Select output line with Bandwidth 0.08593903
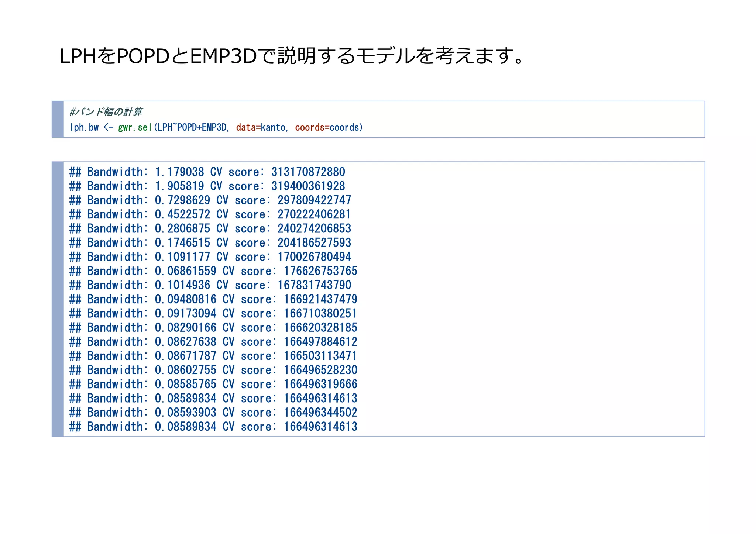756x534 pixels. 213,413
